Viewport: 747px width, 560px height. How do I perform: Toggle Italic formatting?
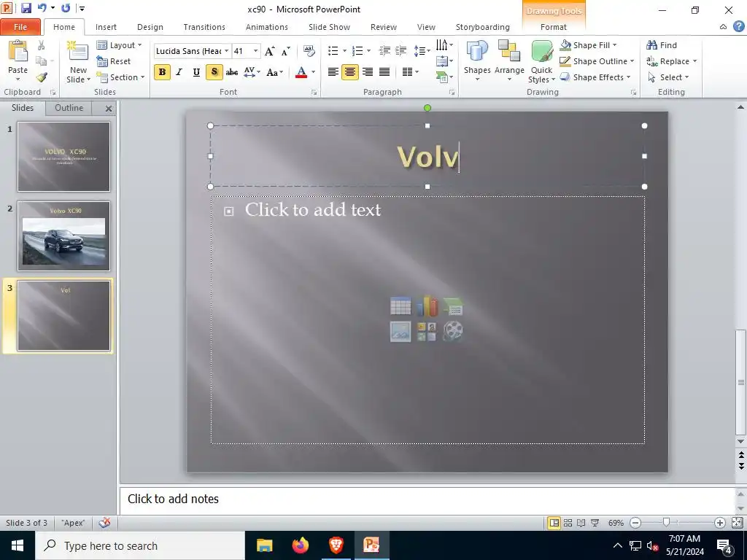click(x=179, y=72)
